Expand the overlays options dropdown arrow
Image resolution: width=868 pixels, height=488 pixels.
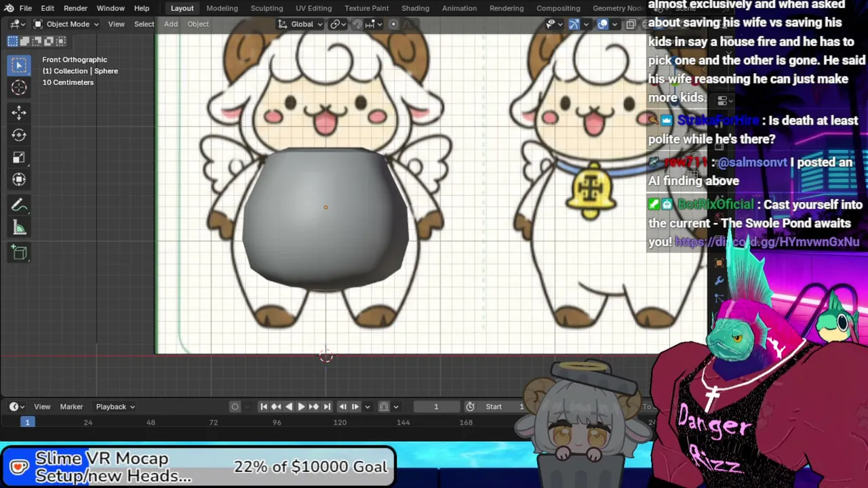click(614, 24)
